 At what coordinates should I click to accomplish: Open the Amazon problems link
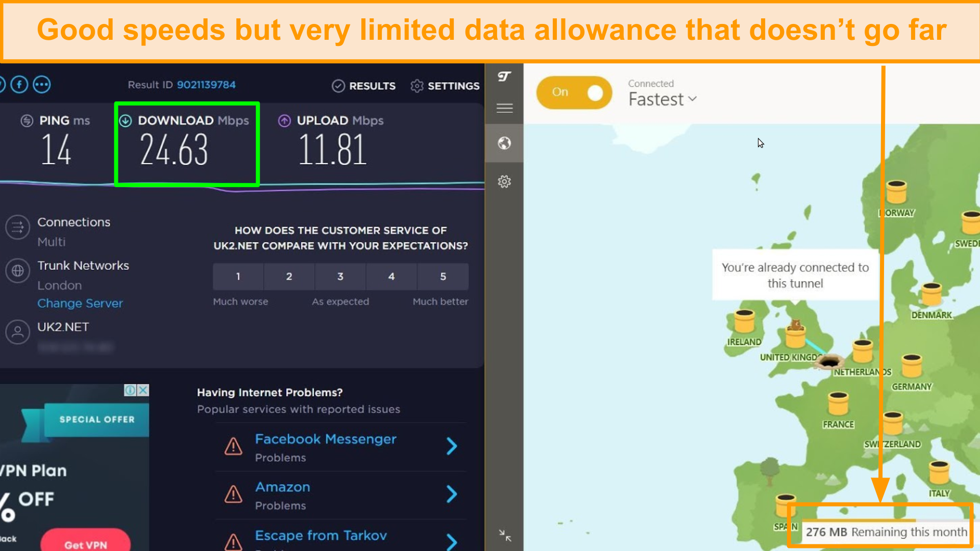[x=283, y=487]
